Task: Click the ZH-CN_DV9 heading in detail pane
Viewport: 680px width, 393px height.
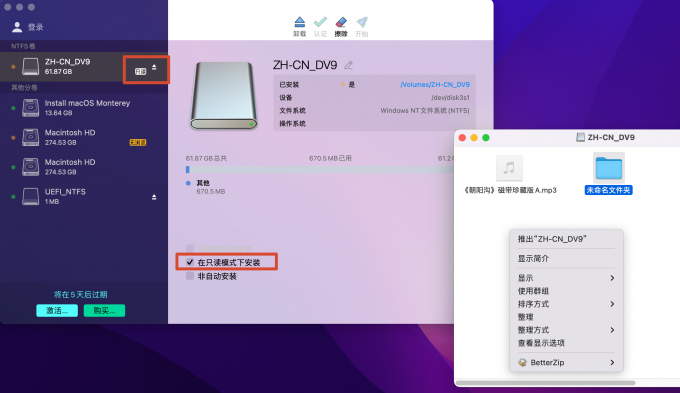Action: pyautogui.click(x=305, y=65)
